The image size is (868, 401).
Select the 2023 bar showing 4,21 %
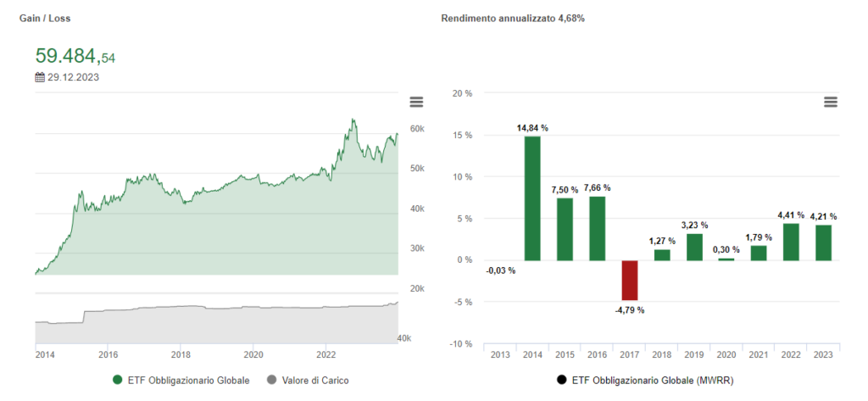pyautogui.click(x=823, y=242)
